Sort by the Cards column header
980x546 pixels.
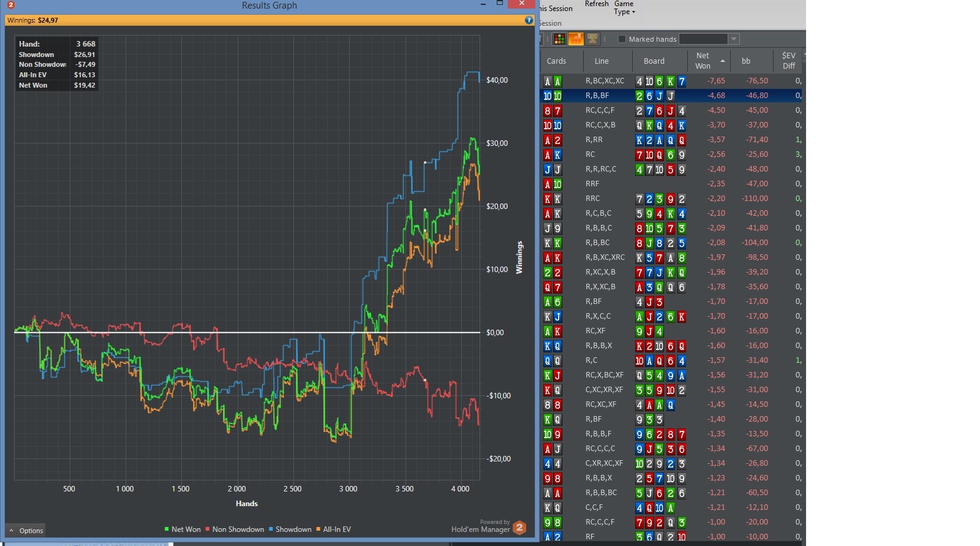tap(556, 61)
